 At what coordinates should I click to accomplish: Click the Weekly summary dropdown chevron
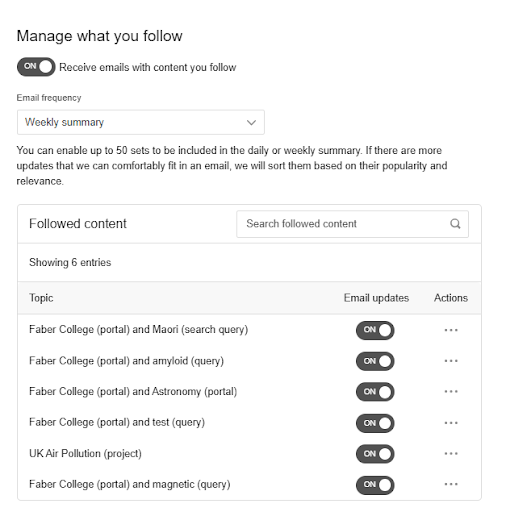251,123
